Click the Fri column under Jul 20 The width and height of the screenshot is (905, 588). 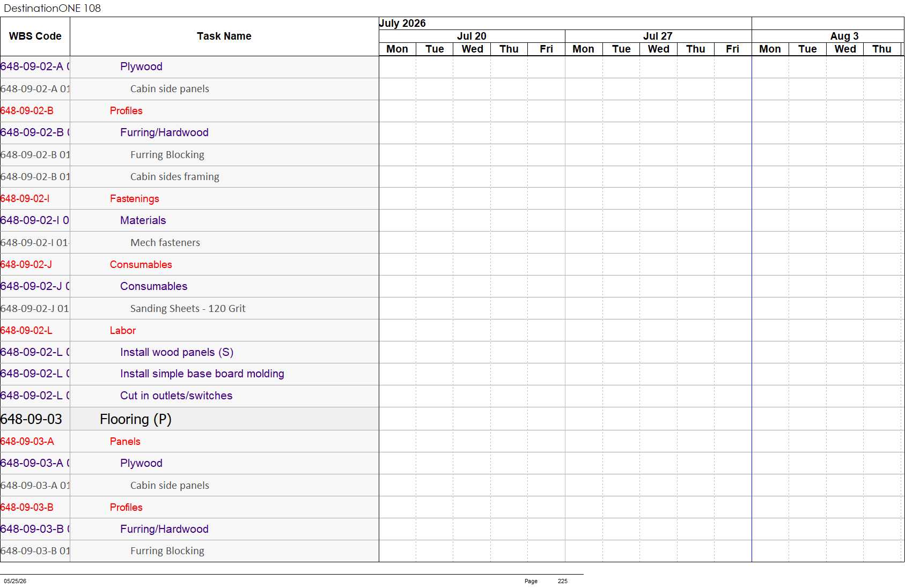click(x=546, y=49)
